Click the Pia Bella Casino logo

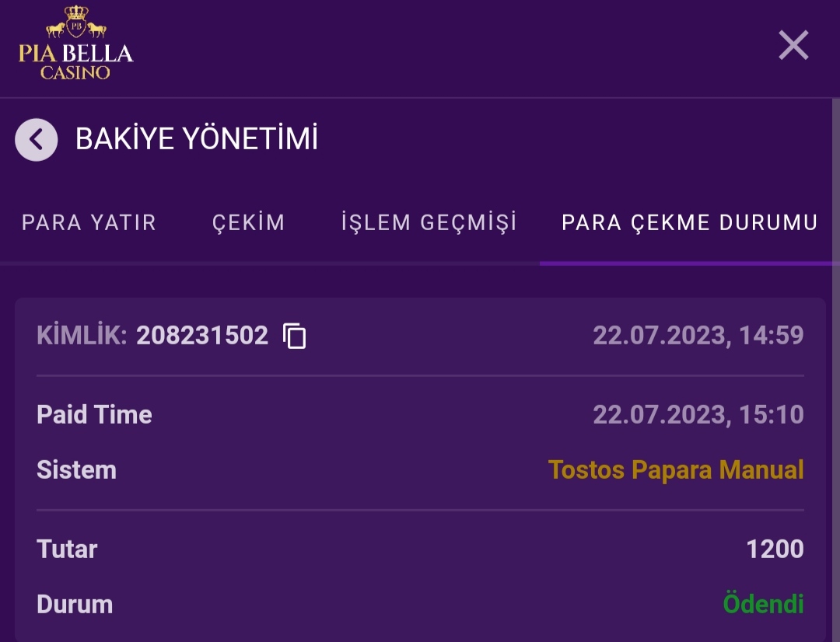point(75,44)
